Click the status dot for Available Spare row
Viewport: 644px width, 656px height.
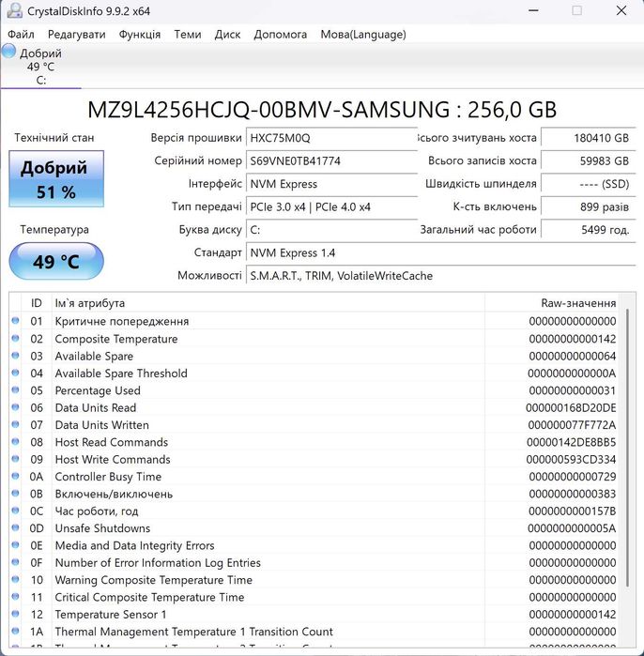(15, 356)
